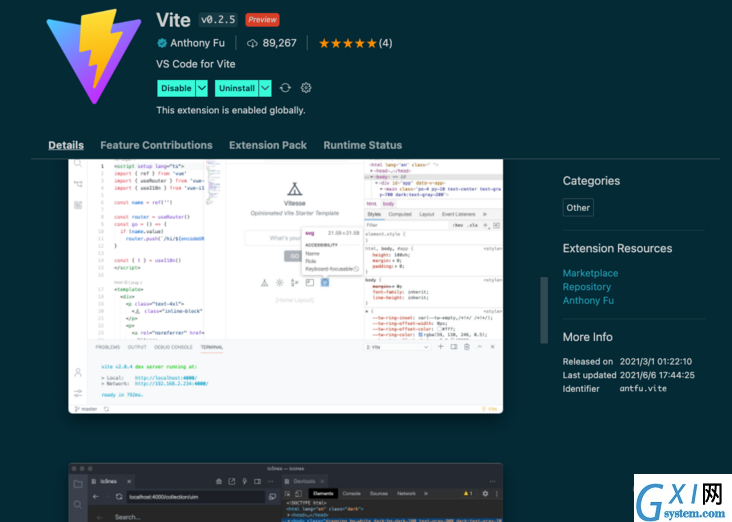Open the dropdown arrow beside Disable
The height and width of the screenshot is (522, 732).
(202, 88)
